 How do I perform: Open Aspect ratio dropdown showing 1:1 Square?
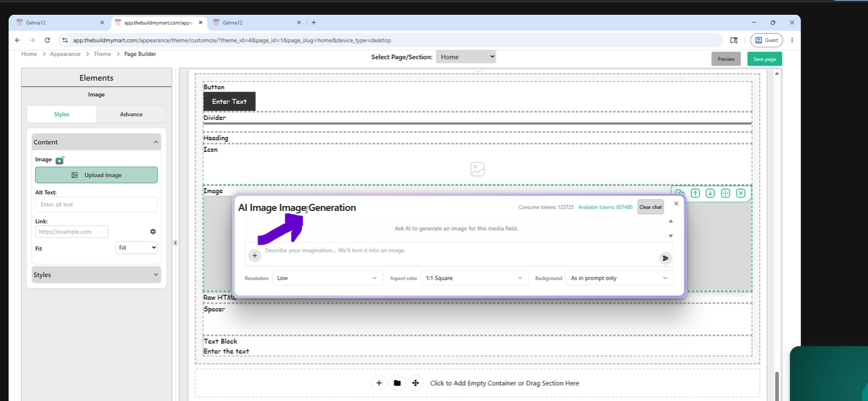tap(474, 278)
